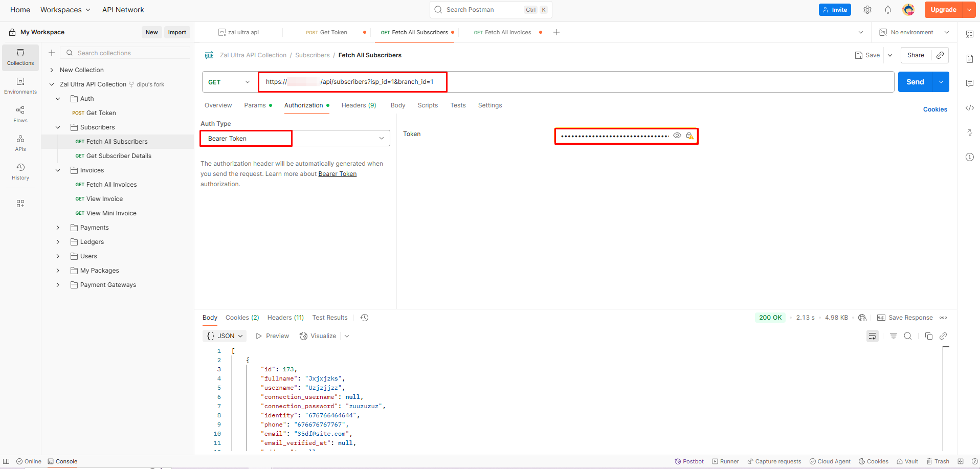Viewport: 980px width, 469px height.
Task: Open the Workspaces dropdown menu
Action: pyautogui.click(x=65, y=10)
